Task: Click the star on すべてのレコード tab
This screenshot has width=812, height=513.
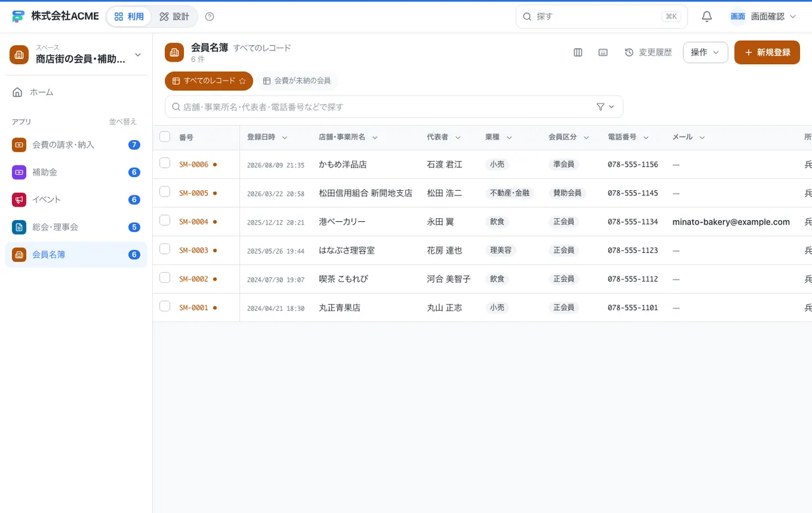Action: pyautogui.click(x=242, y=81)
